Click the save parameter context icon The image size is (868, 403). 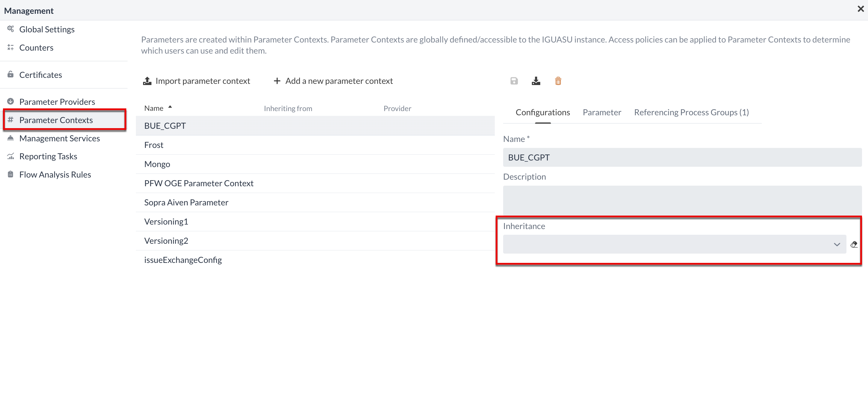pos(514,81)
